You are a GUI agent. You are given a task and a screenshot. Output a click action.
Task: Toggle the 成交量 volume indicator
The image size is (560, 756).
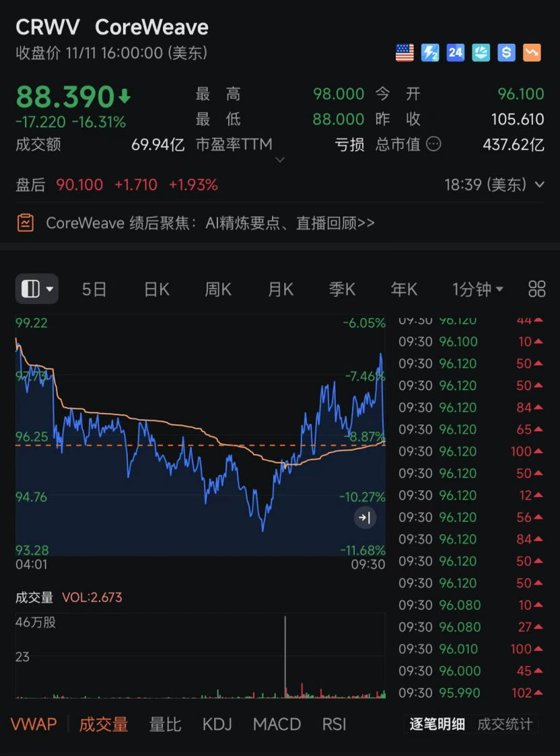click(104, 724)
